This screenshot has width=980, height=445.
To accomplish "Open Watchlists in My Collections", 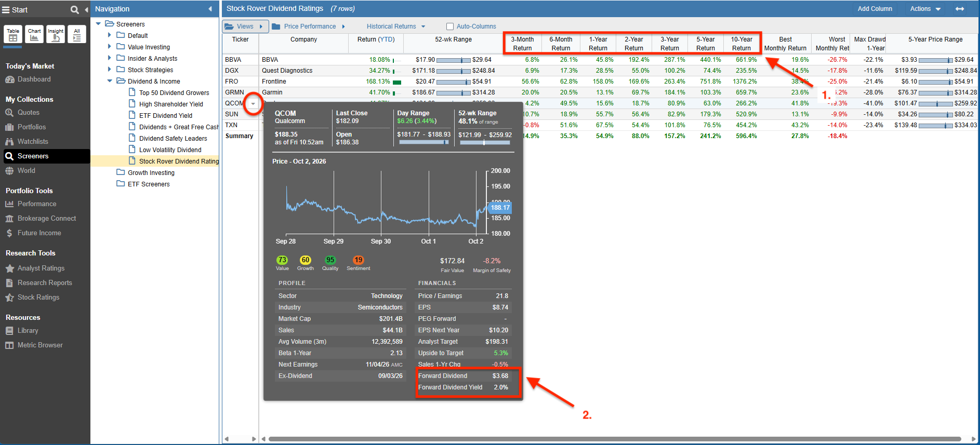I will point(27,142).
